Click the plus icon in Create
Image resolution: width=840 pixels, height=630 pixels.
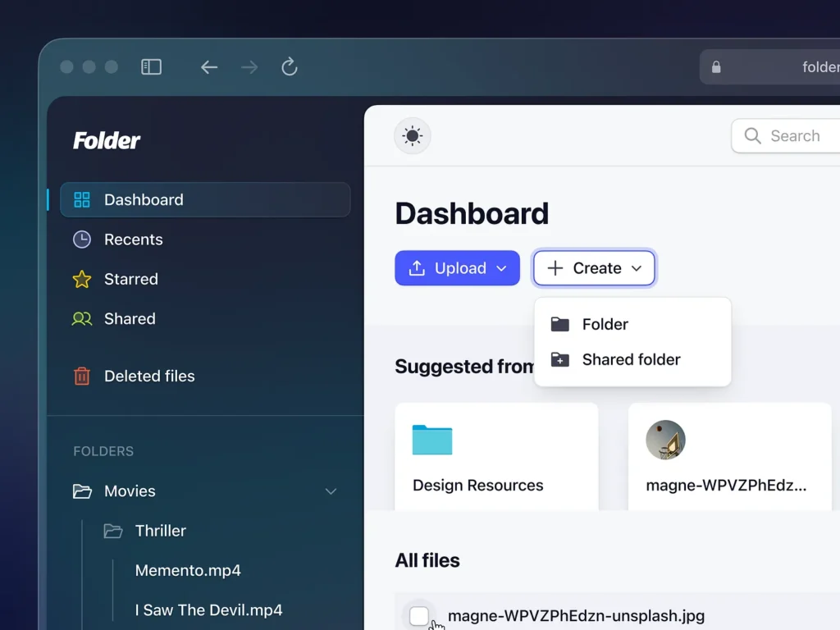coord(555,268)
